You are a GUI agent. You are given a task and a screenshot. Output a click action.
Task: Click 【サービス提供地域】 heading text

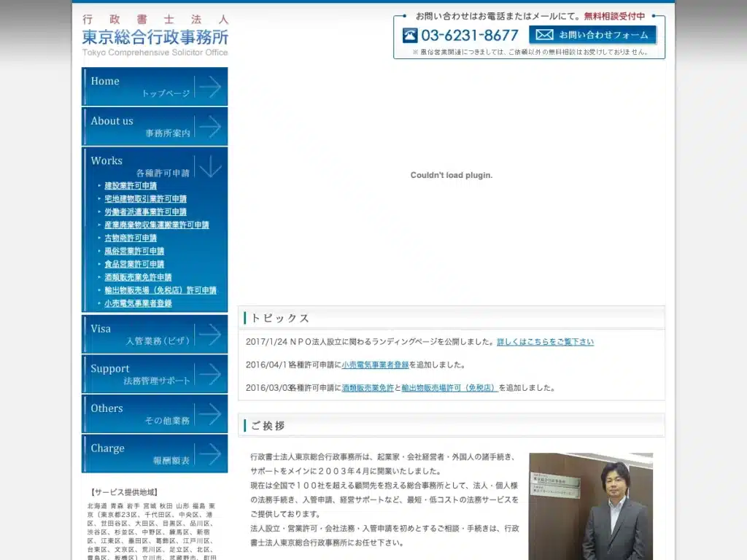(124, 492)
